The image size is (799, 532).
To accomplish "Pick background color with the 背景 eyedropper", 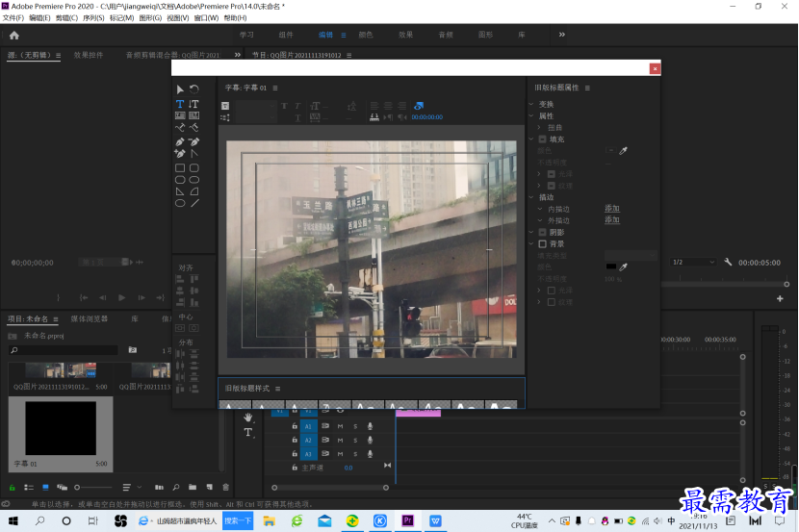I will [623, 266].
